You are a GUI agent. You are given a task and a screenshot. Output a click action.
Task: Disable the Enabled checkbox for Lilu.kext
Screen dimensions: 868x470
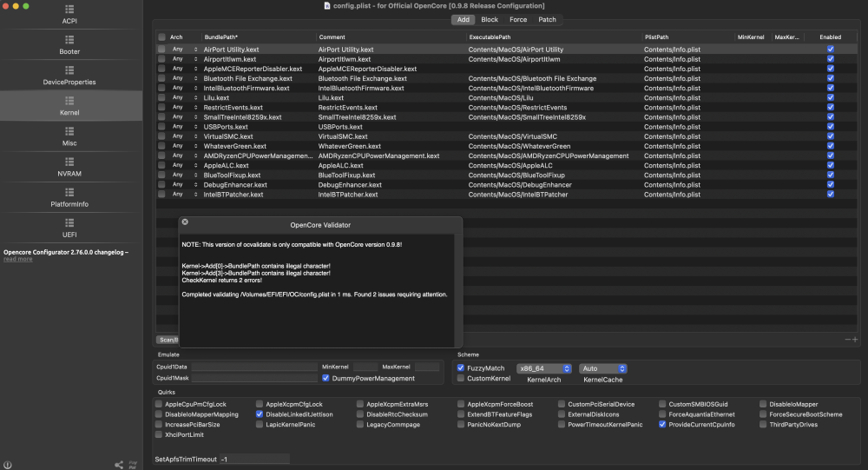point(831,97)
